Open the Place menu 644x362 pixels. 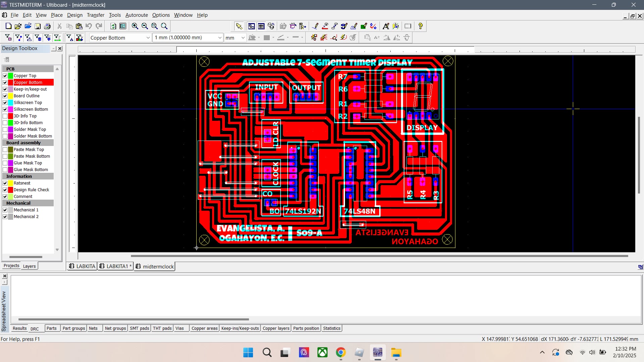pos(57,15)
